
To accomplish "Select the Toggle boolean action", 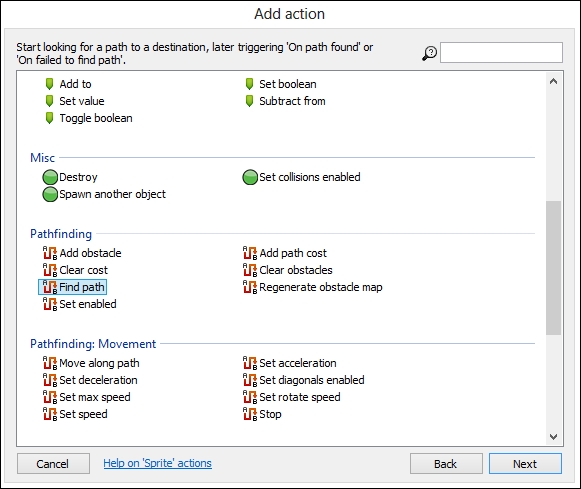I will pos(96,118).
